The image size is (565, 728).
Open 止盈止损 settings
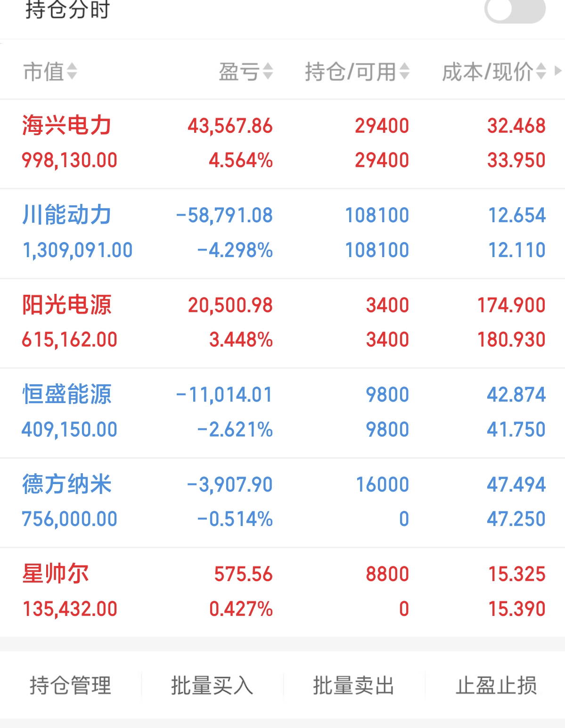(496, 685)
